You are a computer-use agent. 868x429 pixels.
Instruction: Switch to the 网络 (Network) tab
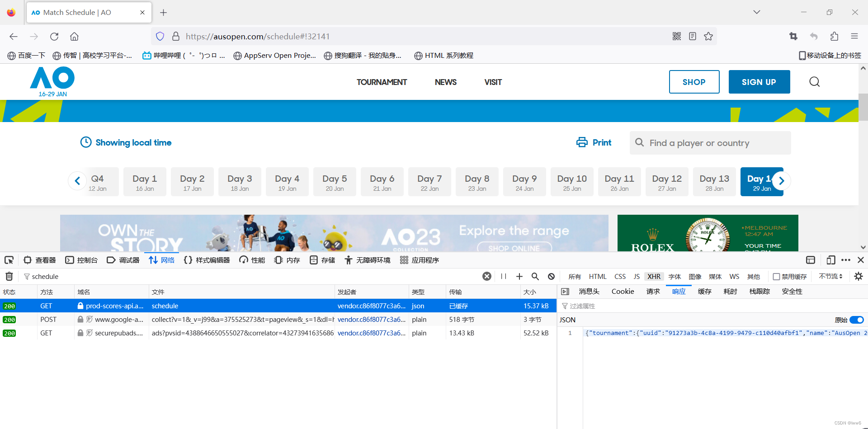162,260
